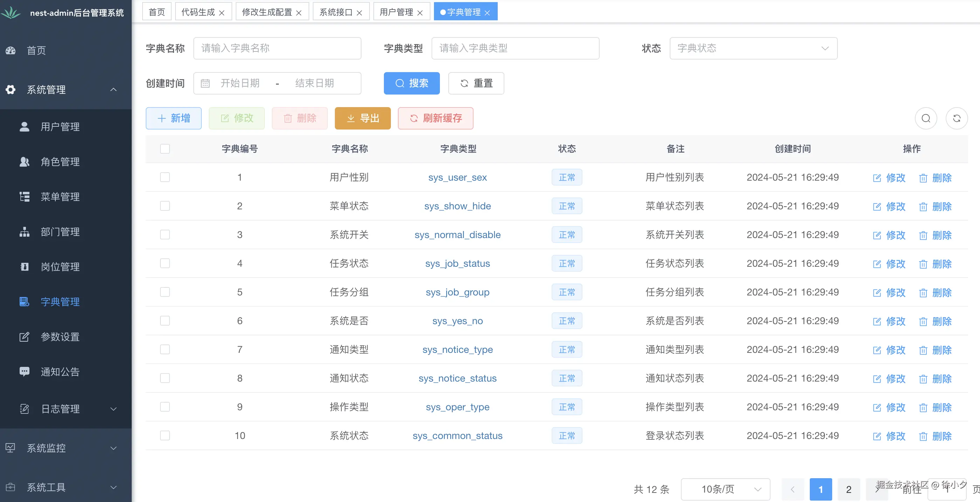This screenshot has height=502, width=980.
Task: Tick the checkbox for dictionary row 3
Action: pyautogui.click(x=165, y=235)
